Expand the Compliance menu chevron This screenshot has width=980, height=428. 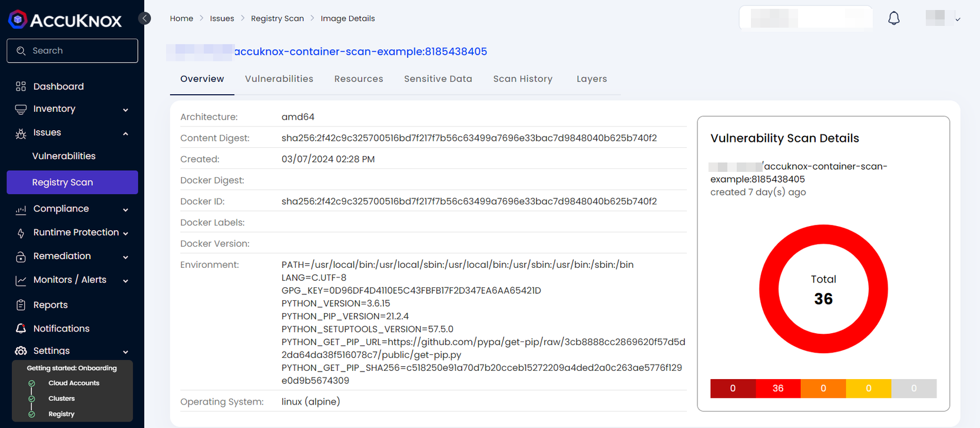pos(125,210)
